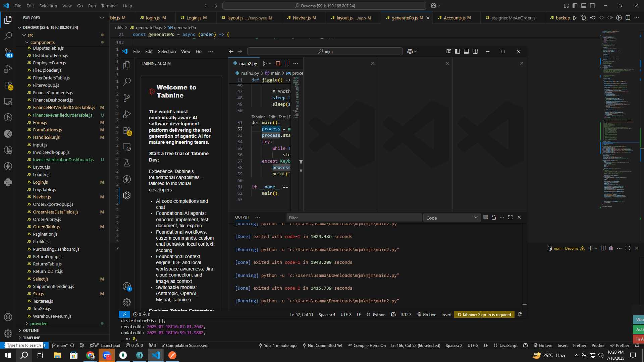Viewport: 644px width, 362px height.
Task: Open Remote Explorer in Devoms activity bar
Action: [8, 101]
